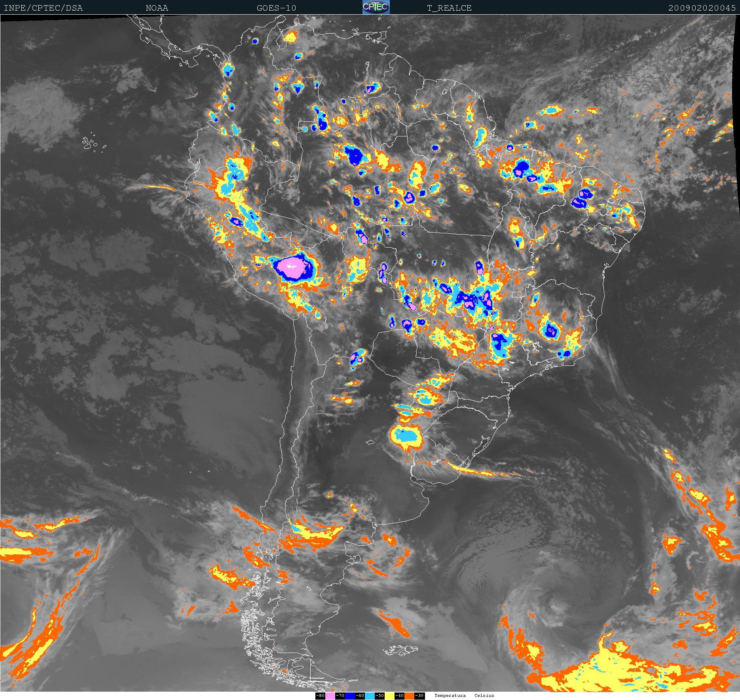Click the Temperatura legend text
Image resolution: width=740 pixels, height=700 pixels.
(x=450, y=696)
